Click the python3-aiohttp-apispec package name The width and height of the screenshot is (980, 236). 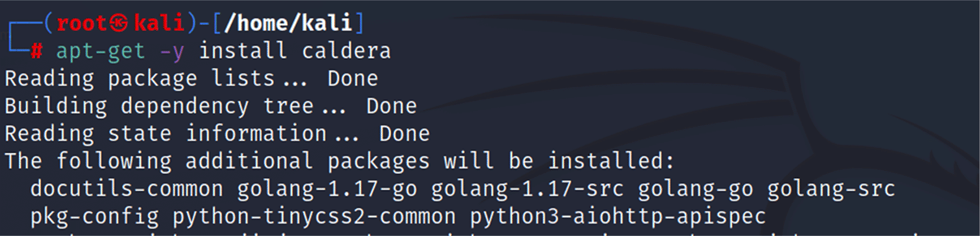[618, 217]
